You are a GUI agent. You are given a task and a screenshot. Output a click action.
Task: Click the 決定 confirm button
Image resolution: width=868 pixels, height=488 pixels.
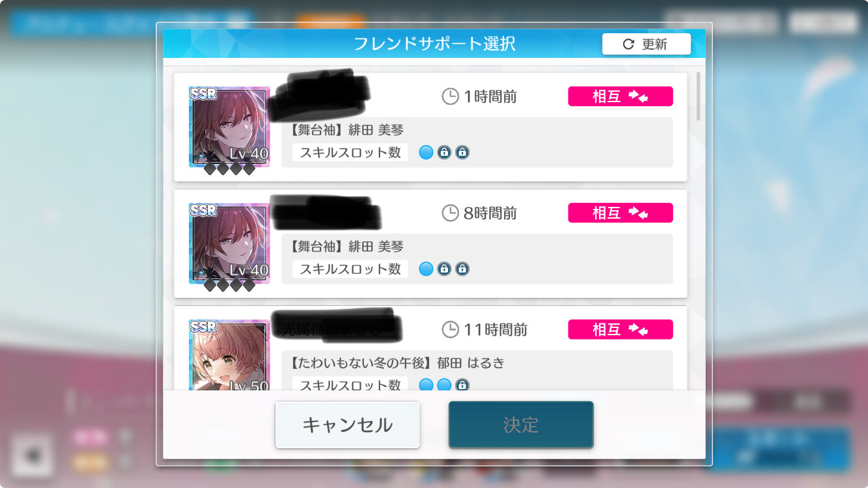tap(521, 425)
